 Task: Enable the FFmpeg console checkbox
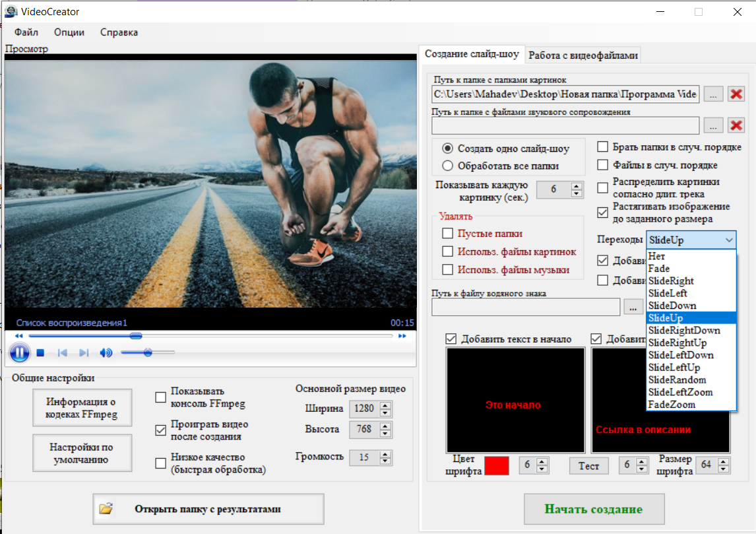[x=160, y=397]
